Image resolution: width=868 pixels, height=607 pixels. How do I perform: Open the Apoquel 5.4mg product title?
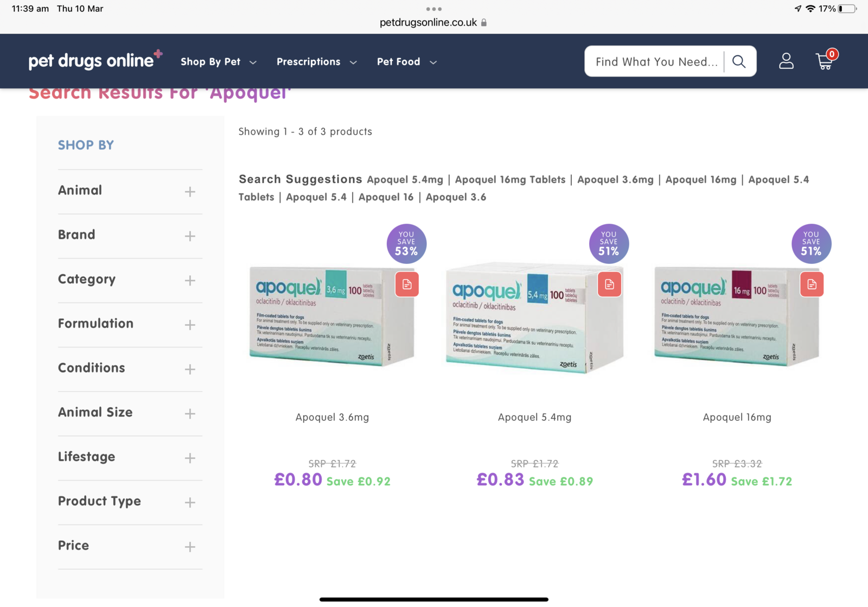(534, 417)
